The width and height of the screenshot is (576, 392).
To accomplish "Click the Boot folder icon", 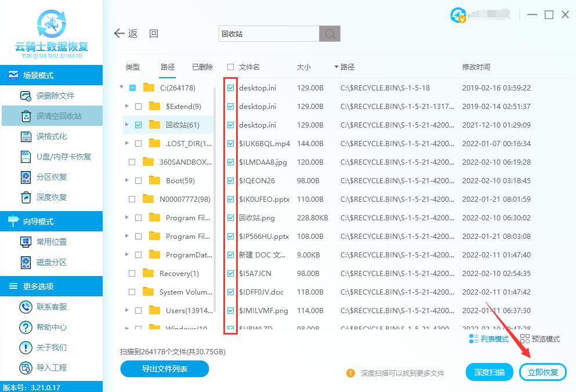I will pyautogui.click(x=154, y=180).
